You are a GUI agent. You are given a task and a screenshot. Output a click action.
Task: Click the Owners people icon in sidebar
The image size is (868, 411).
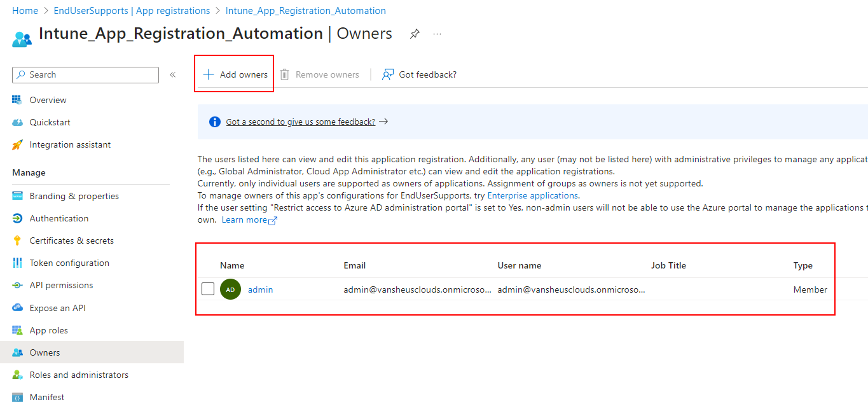pos(17,352)
